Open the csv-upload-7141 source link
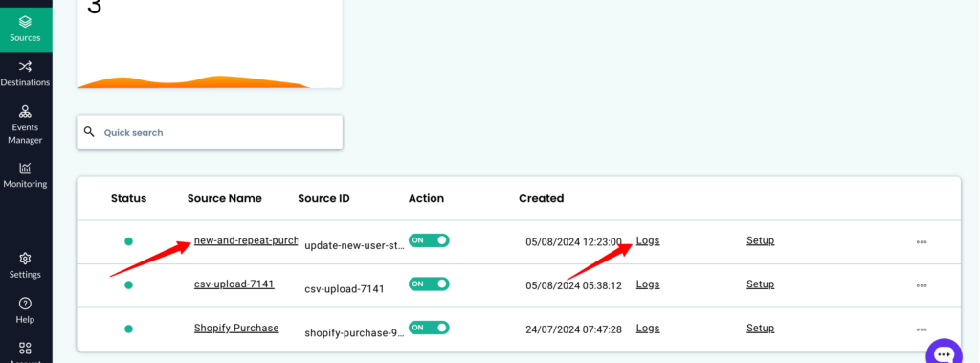The height and width of the screenshot is (363, 980). tap(234, 284)
